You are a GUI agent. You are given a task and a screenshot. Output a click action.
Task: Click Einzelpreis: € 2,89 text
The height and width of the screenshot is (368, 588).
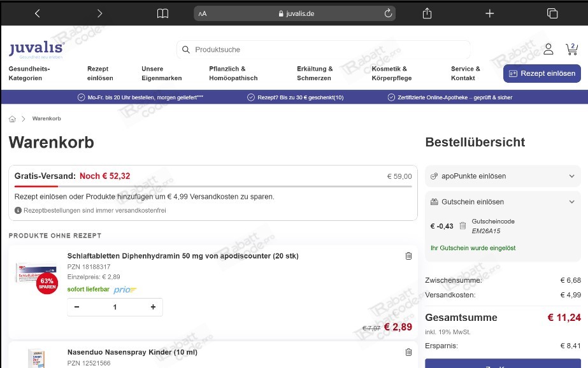[94, 277]
